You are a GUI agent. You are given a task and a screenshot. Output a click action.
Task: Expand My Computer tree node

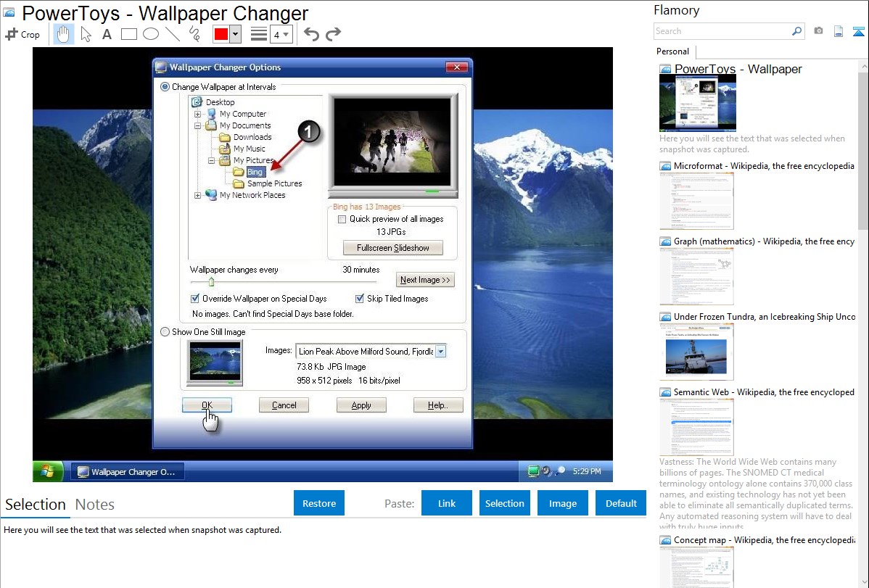[x=198, y=114]
